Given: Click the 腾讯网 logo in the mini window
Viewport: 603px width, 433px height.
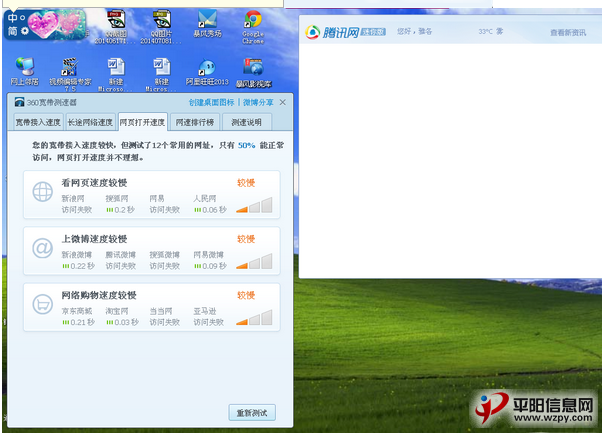Looking at the screenshot, I should 333,32.
